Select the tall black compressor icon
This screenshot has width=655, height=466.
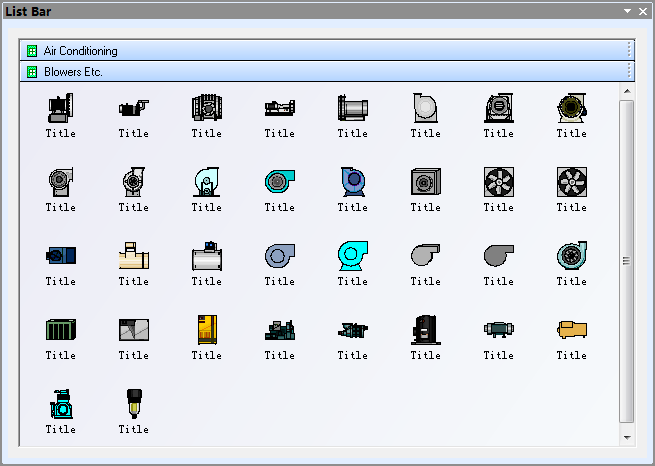(x=425, y=329)
